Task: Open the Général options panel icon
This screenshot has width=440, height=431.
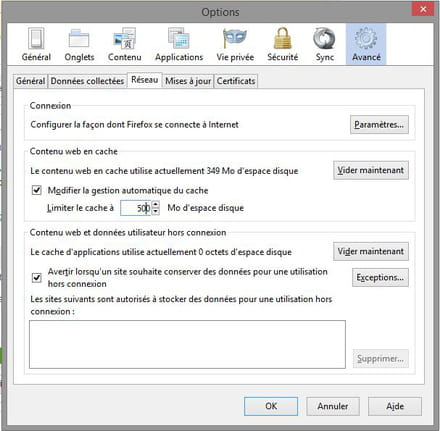Action: 36,44
